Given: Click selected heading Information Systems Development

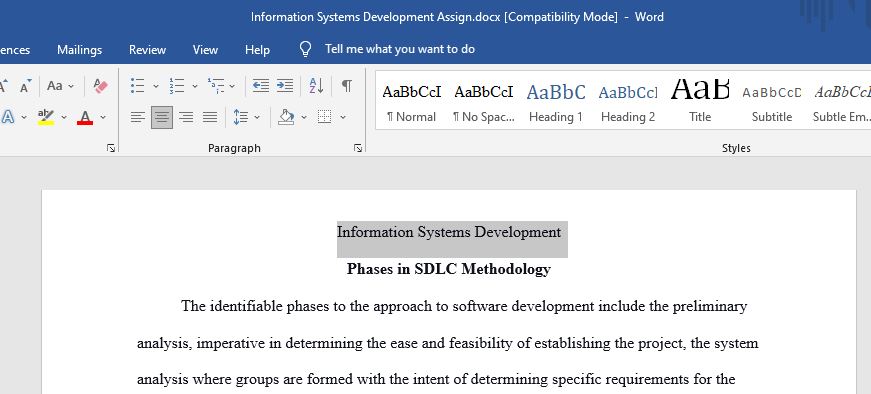Looking at the screenshot, I should coord(449,232).
